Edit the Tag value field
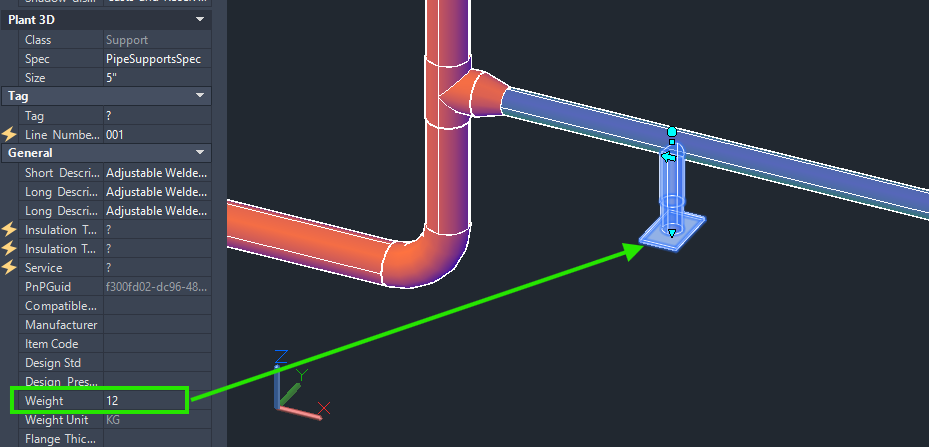Viewport: 929px width, 447px height. (157, 116)
